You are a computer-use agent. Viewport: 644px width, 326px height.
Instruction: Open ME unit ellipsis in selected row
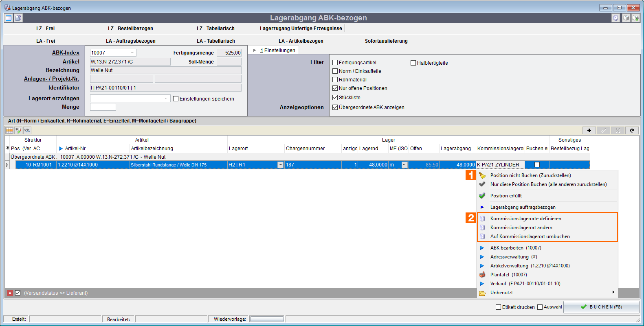404,165
